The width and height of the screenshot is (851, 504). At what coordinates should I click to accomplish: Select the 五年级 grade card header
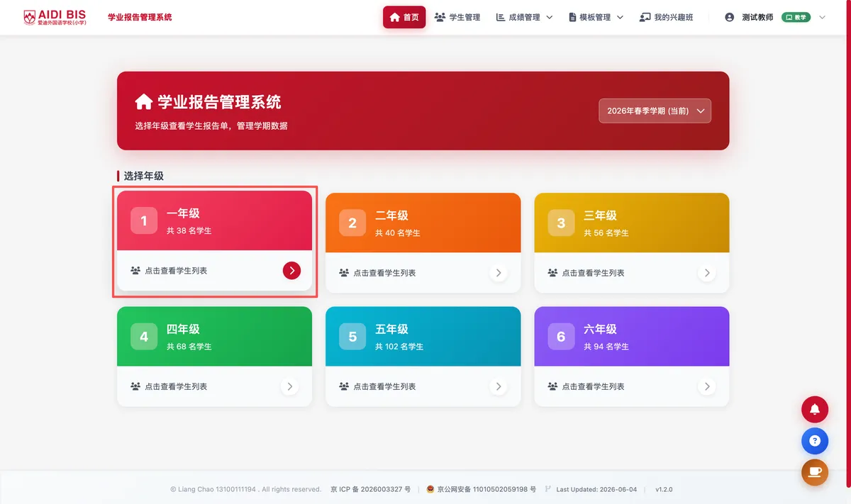coord(423,336)
